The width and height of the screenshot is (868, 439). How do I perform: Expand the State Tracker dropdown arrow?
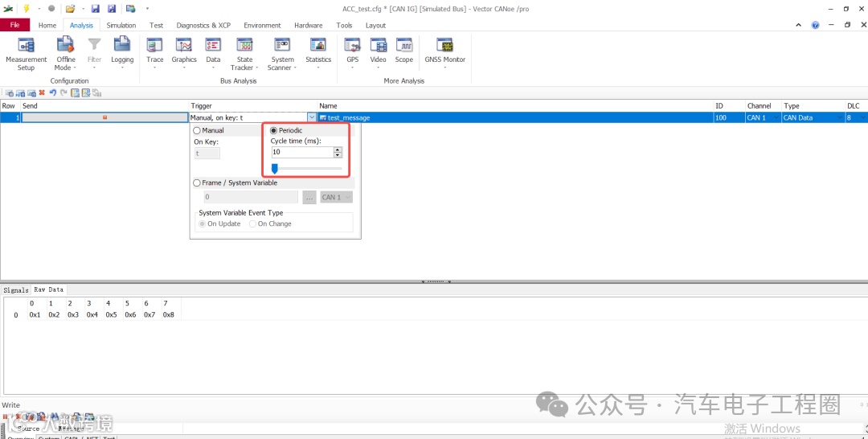(257, 68)
